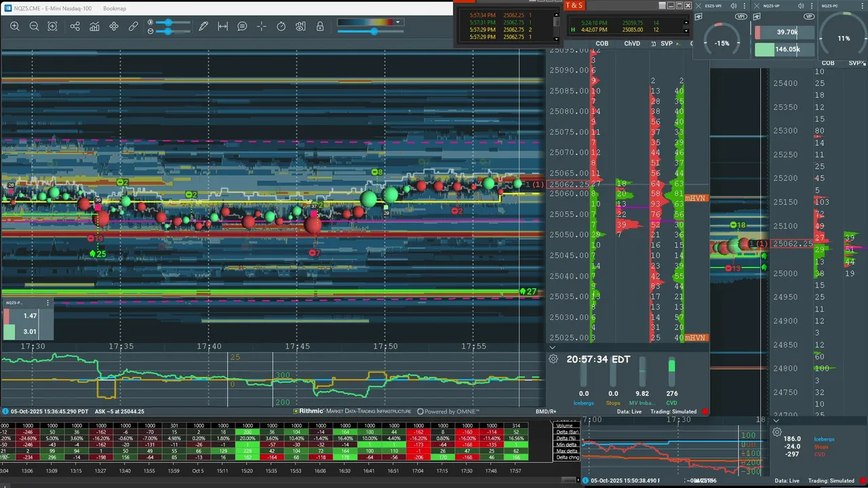Click the mHVN label near 25060
This screenshot has width=868, height=488.
(x=695, y=198)
